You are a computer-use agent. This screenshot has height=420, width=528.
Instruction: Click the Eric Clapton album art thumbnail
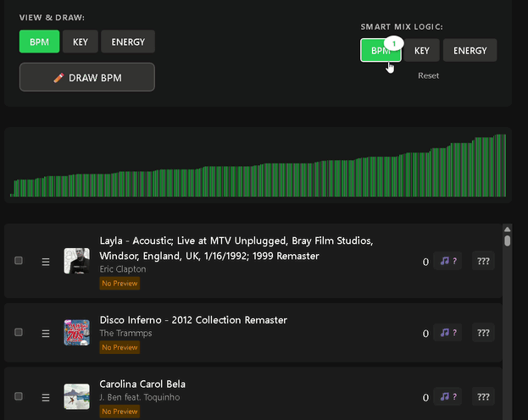[x=76, y=261]
